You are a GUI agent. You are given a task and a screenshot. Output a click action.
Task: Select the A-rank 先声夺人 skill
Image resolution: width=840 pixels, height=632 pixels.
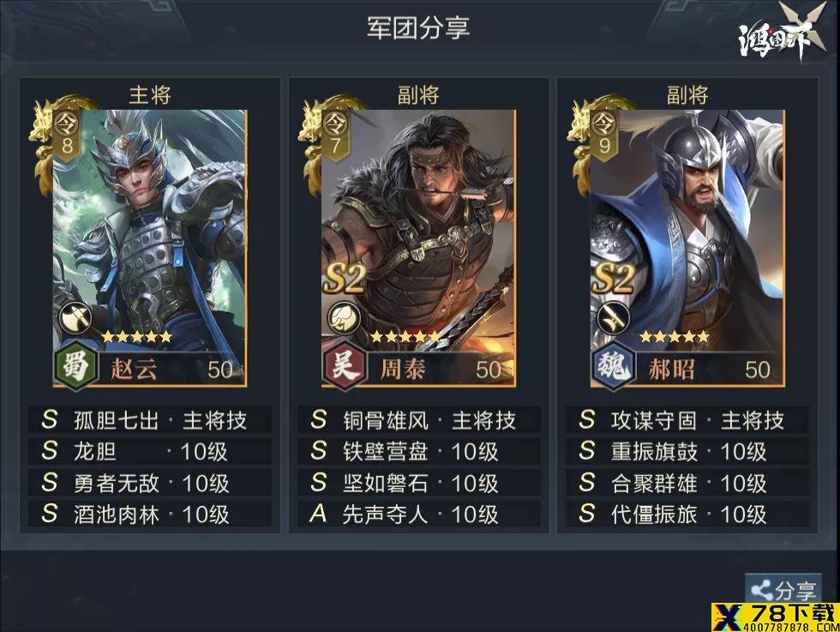(x=419, y=514)
